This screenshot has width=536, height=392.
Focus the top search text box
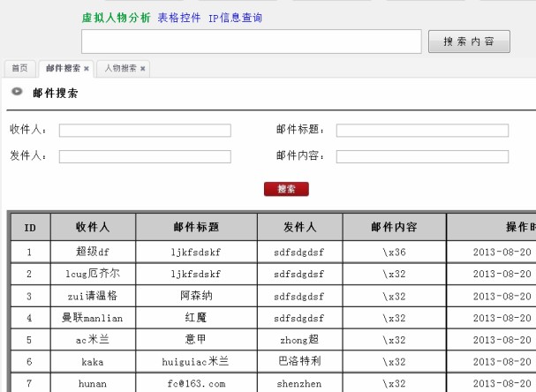pyautogui.click(x=252, y=41)
